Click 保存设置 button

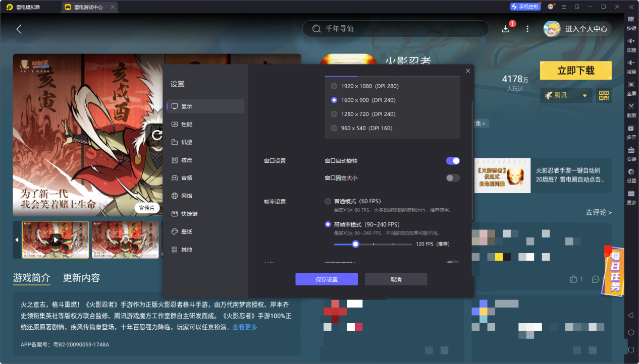click(327, 279)
